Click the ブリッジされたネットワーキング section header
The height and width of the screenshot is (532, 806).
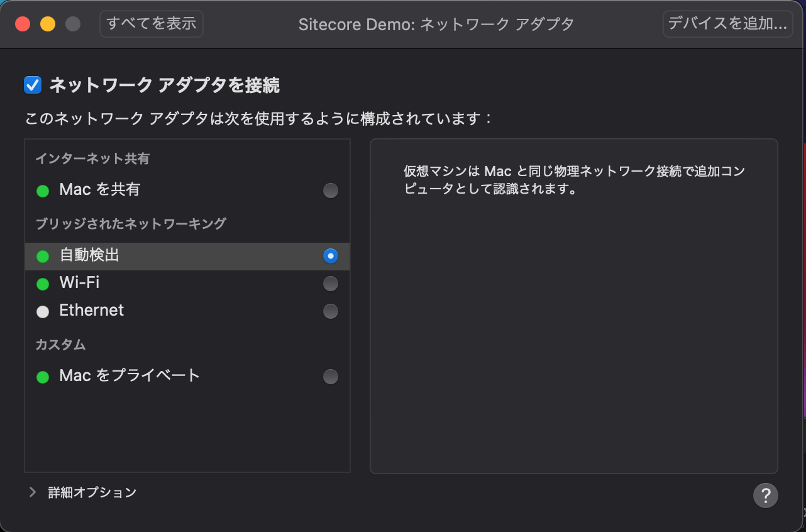131,223
